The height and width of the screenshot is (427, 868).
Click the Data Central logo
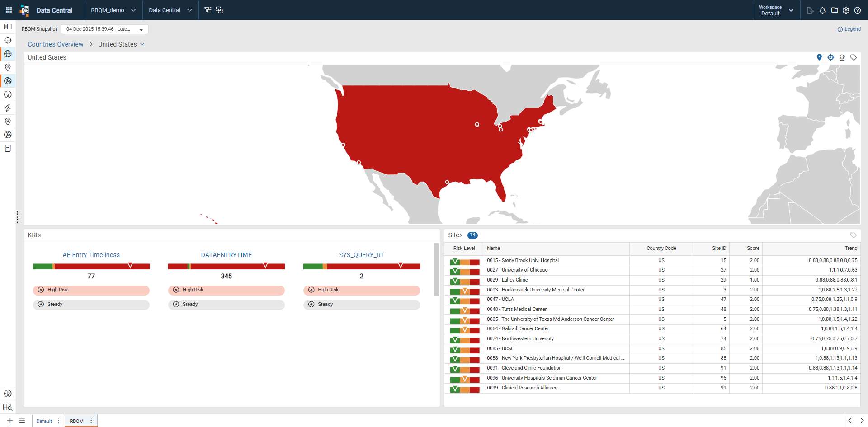point(24,10)
